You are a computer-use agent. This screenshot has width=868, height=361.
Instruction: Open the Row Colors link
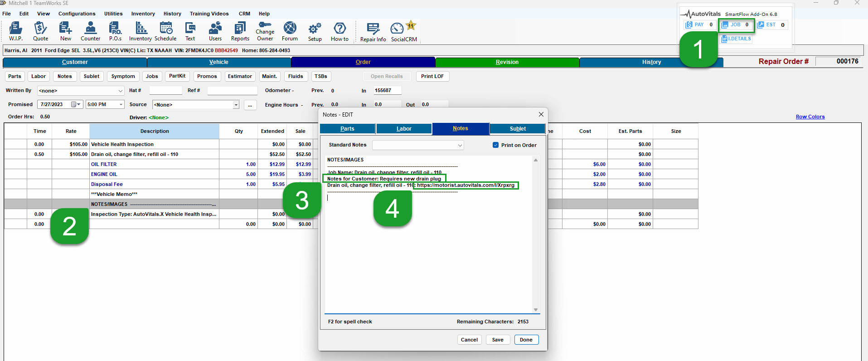[x=810, y=117]
